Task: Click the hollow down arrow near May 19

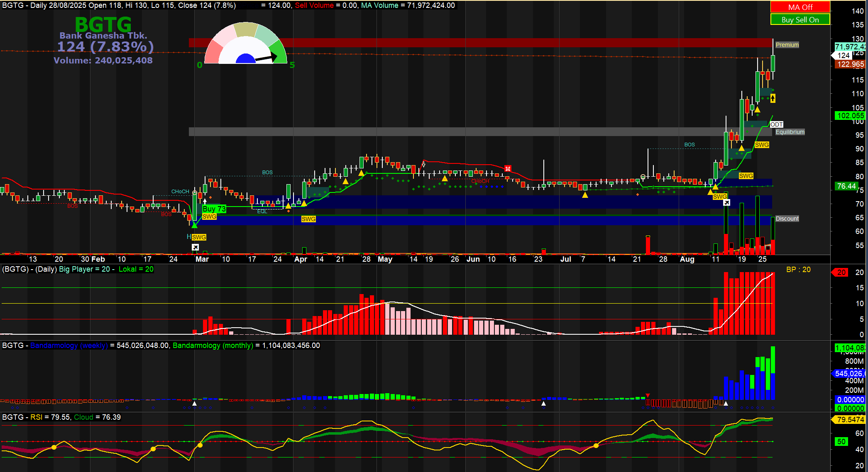Action: (x=423, y=164)
